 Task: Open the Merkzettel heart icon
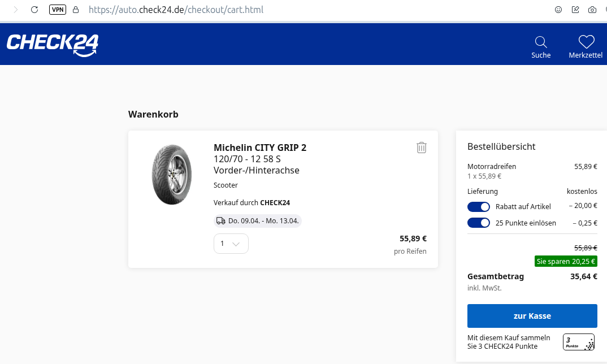tap(586, 42)
